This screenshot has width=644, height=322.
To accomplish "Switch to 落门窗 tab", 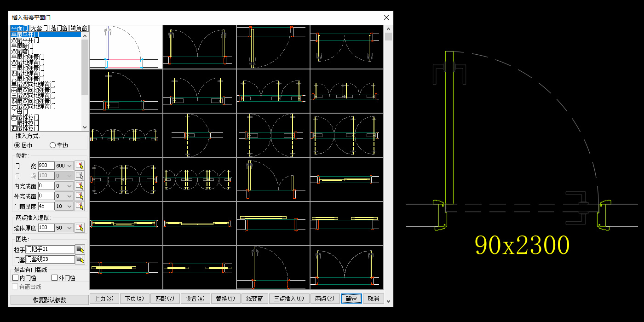I will [x=59, y=29].
